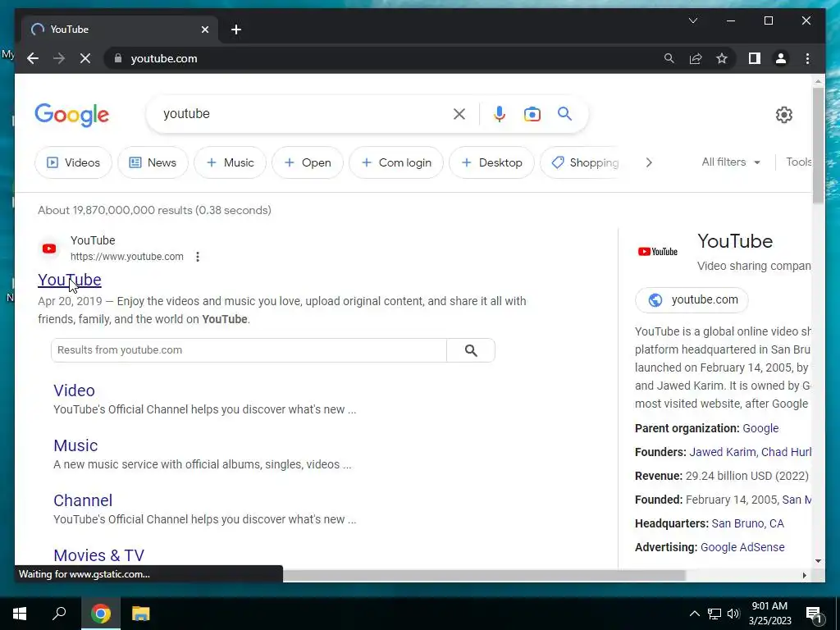
Task: Open Windows Start menu
Action: pos(20,614)
